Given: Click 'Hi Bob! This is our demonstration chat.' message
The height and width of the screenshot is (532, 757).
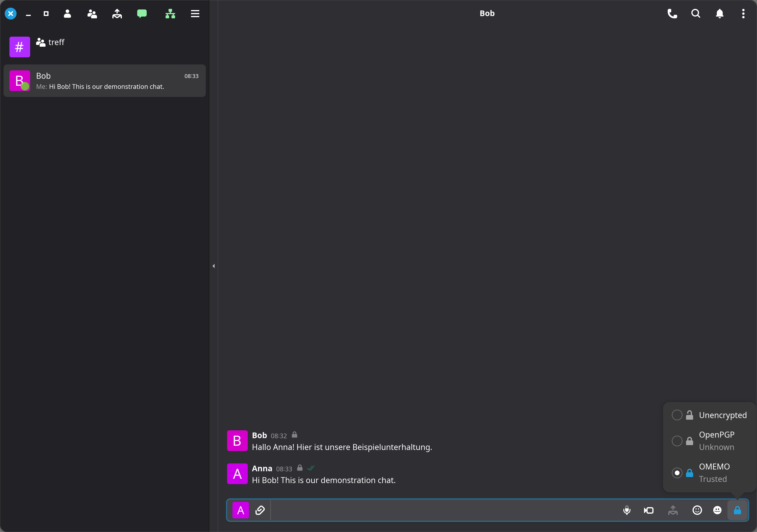Looking at the screenshot, I should (x=323, y=480).
